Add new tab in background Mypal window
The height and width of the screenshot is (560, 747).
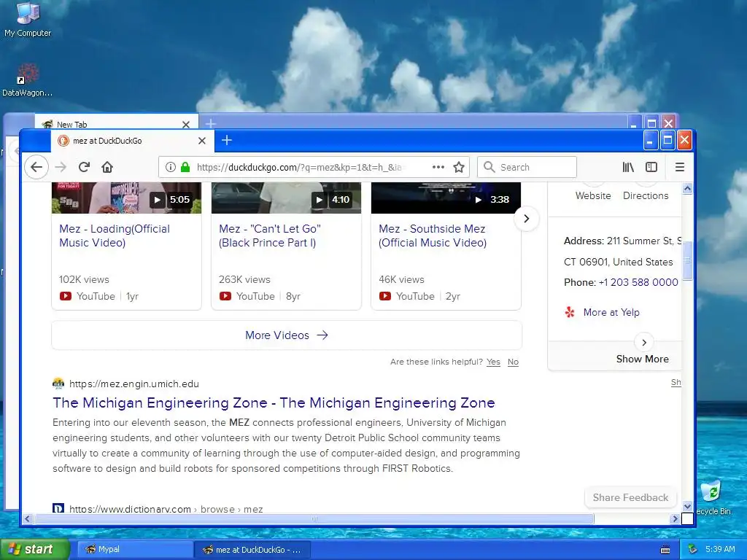tap(210, 124)
